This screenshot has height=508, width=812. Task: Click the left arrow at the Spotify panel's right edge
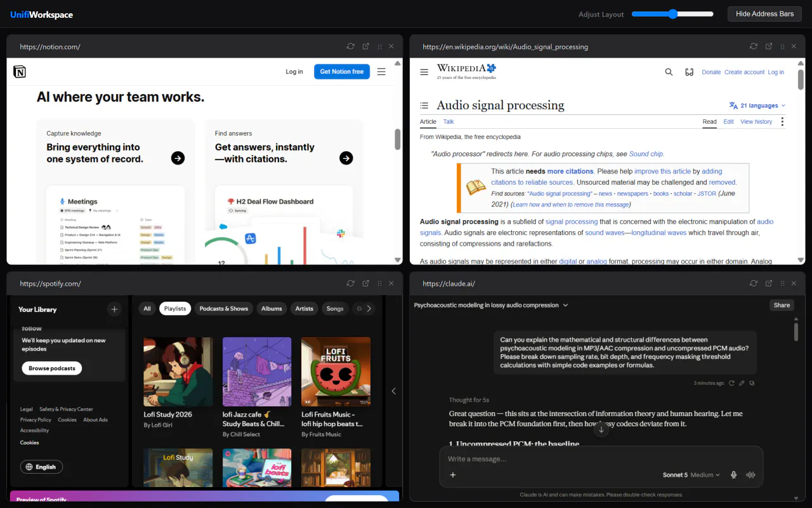(x=393, y=391)
